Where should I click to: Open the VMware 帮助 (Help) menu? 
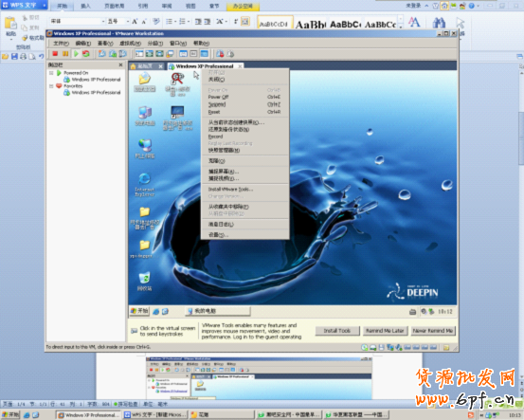[x=201, y=43]
